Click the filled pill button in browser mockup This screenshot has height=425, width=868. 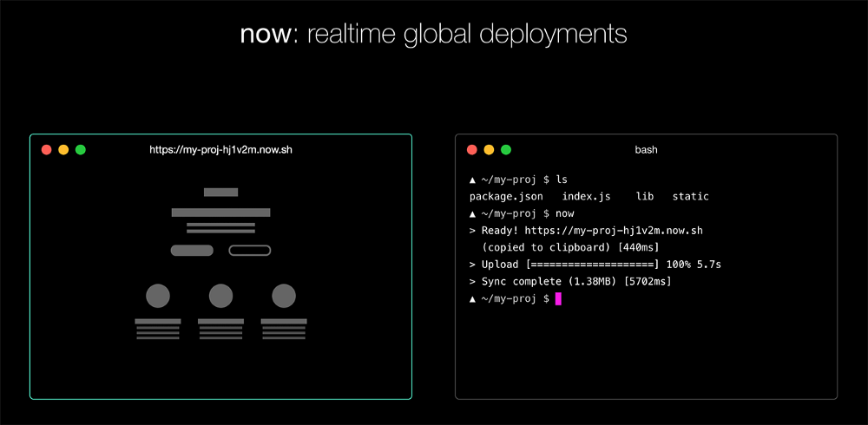(x=192, y=251)
